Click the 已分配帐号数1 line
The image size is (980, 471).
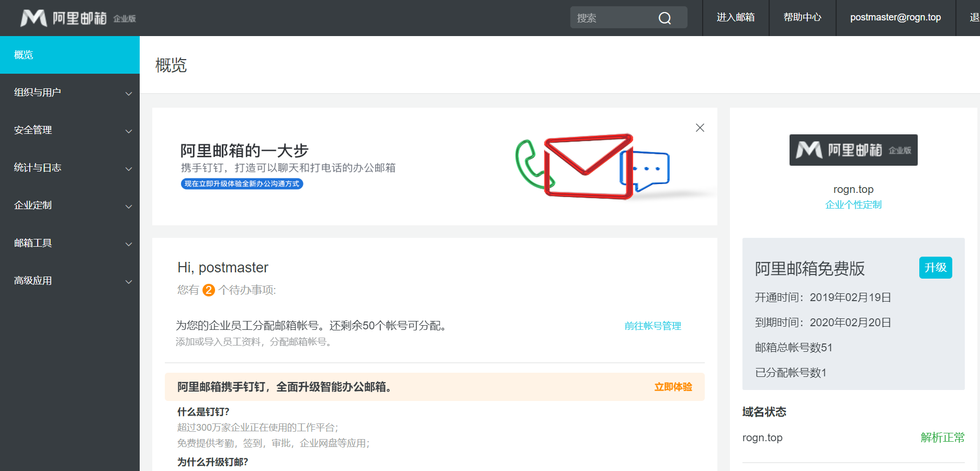click(791, 373)
